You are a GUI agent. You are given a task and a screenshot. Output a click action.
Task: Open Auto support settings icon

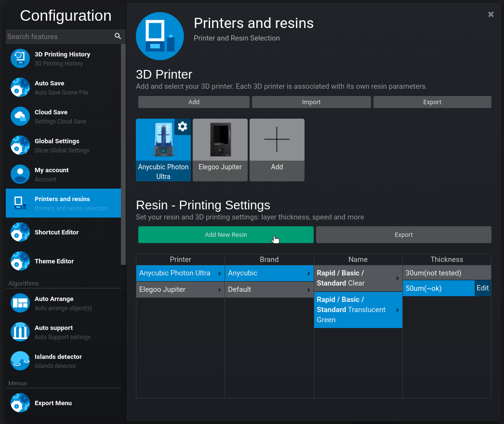pos(20,332)
